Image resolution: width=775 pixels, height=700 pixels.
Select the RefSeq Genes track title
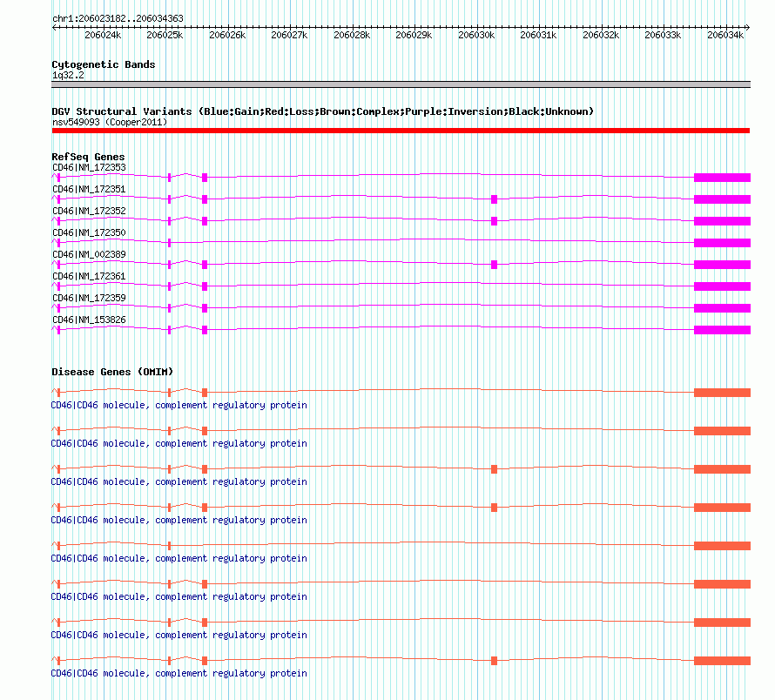(88, 157)
